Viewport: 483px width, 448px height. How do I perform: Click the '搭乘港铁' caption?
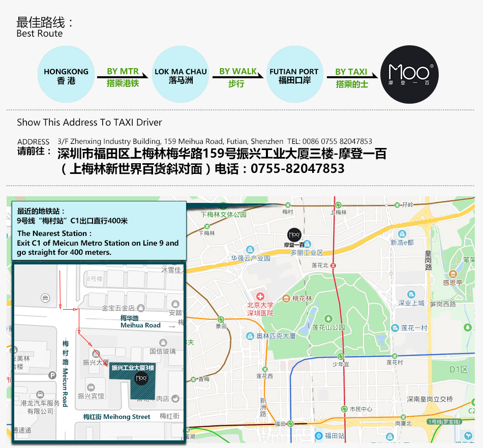click(123, 83)
